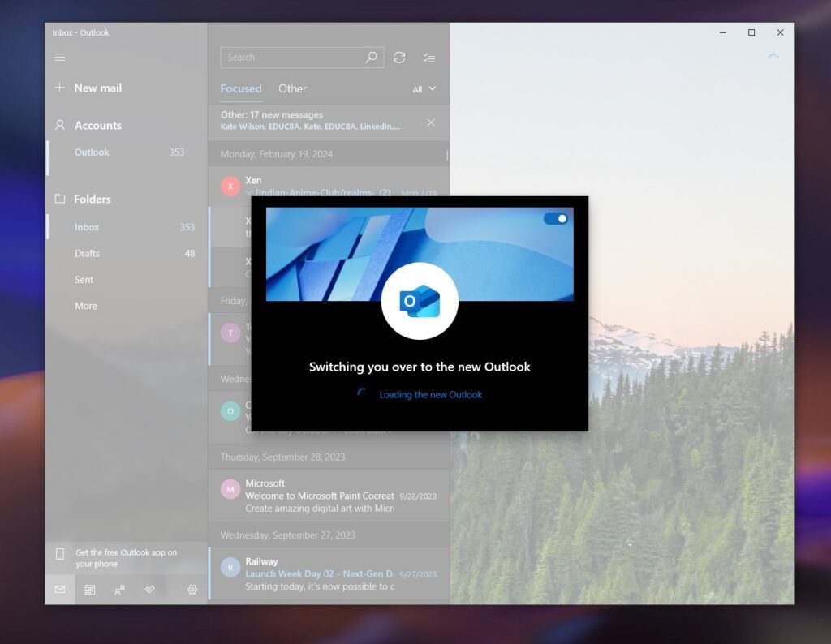Switch to To Do using the checkmark icon
This screenshot has width=831, height=644.
(149, 590)
